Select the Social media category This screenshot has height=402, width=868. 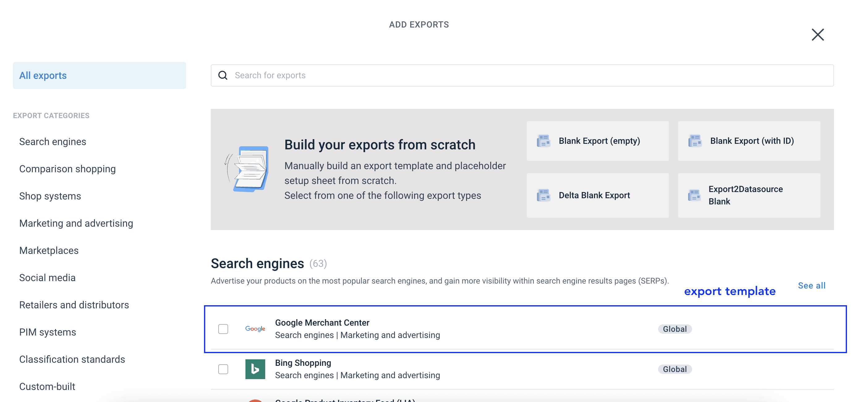pos(47,277)
